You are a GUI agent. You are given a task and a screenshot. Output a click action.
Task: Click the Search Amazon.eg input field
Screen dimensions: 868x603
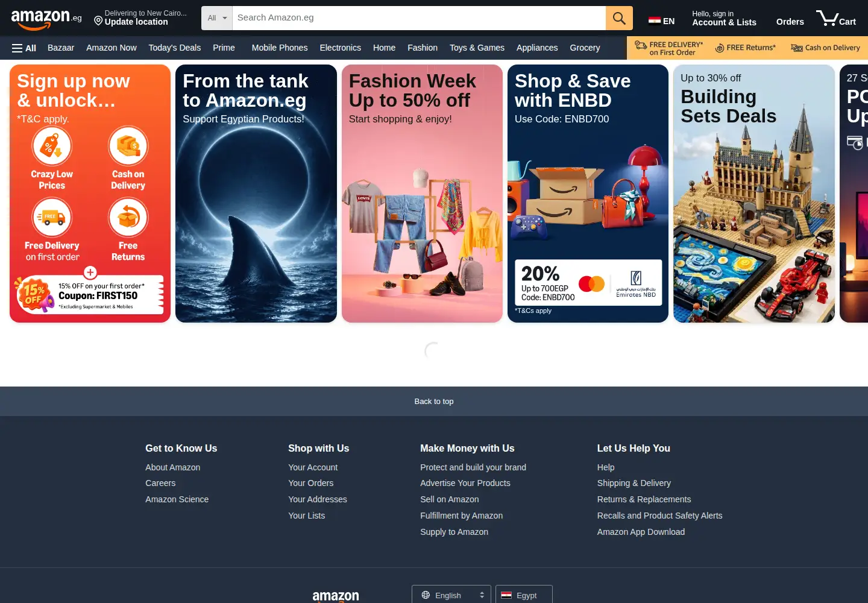419,18
